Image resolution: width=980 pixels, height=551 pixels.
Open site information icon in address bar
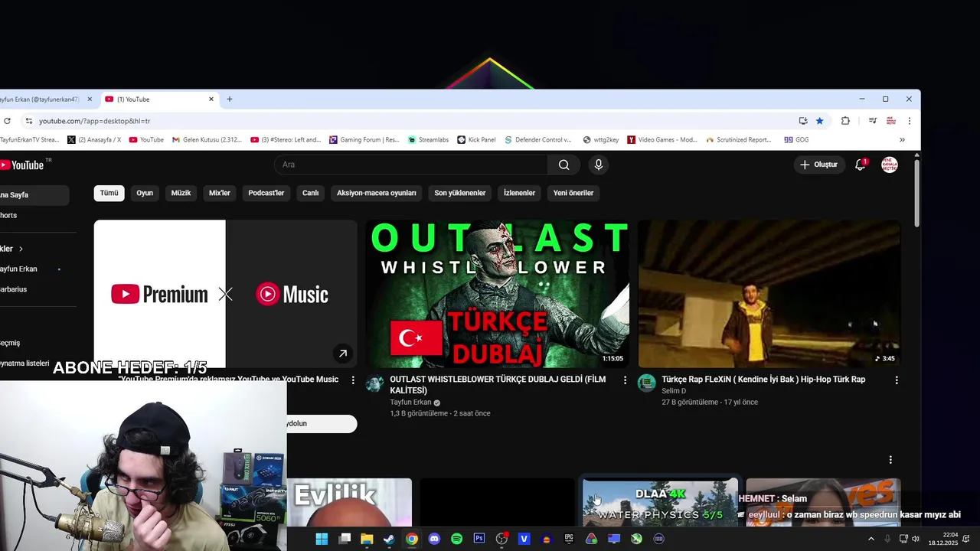28,121
